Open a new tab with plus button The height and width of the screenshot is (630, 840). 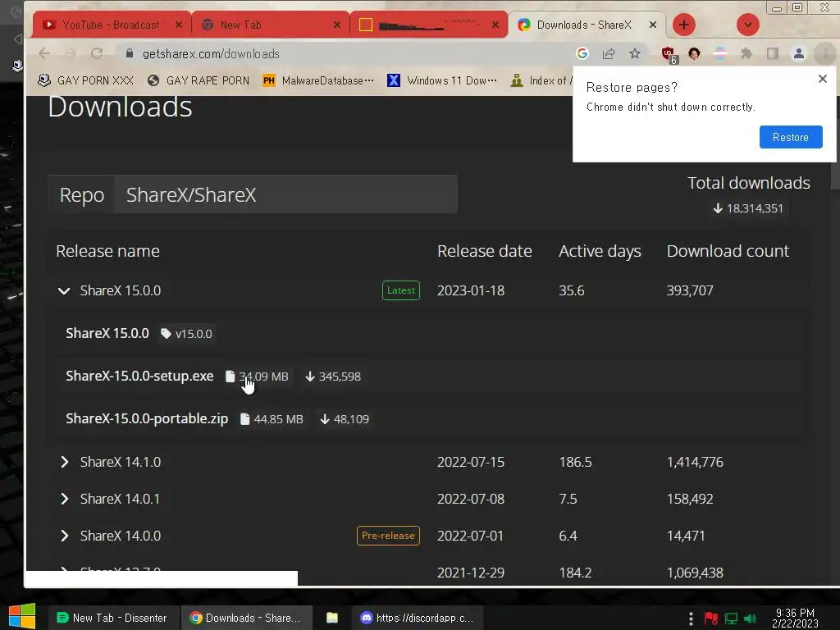click(x=683, y=25)
